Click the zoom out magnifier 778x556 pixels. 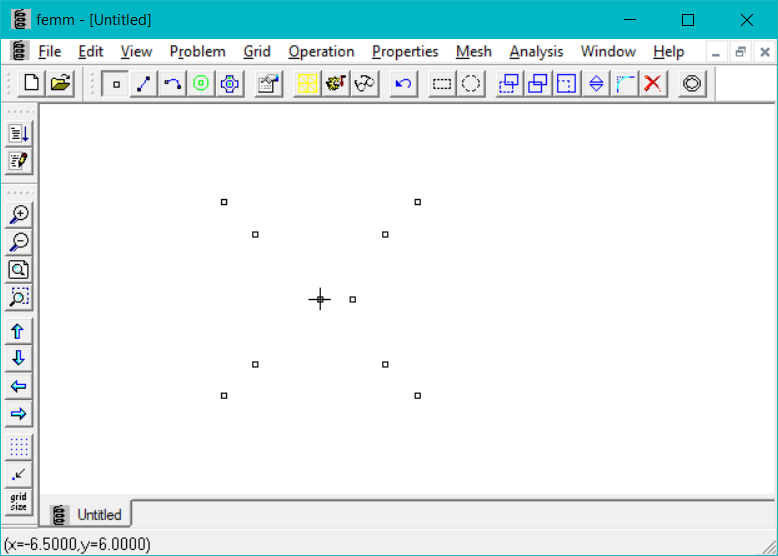[x=19, y=243]
